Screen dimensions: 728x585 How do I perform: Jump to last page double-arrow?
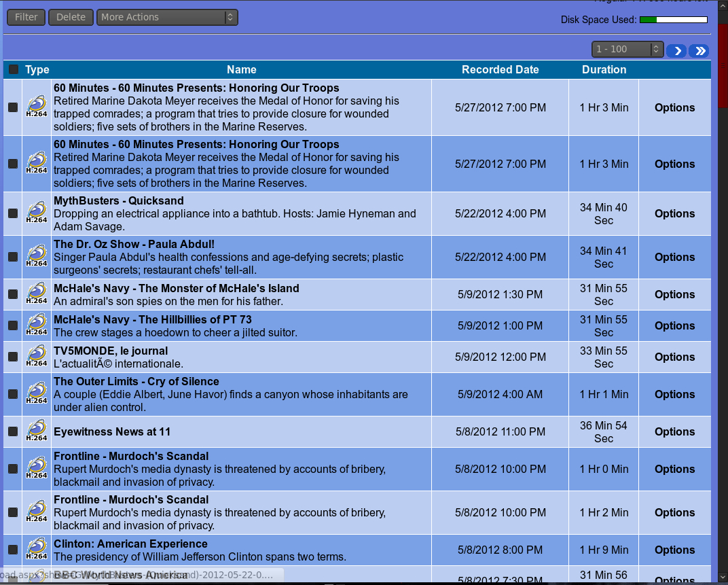coord(699,50)
